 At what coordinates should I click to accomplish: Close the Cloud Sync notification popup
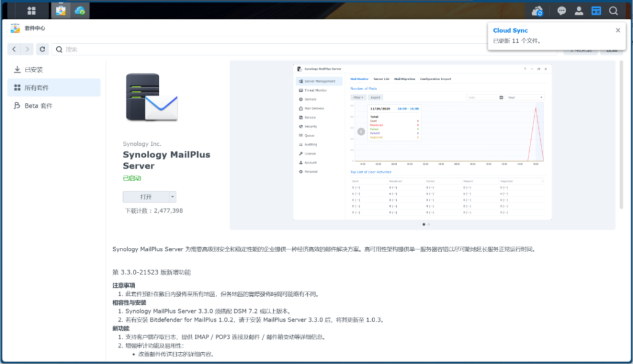click(x=618, y=30)
